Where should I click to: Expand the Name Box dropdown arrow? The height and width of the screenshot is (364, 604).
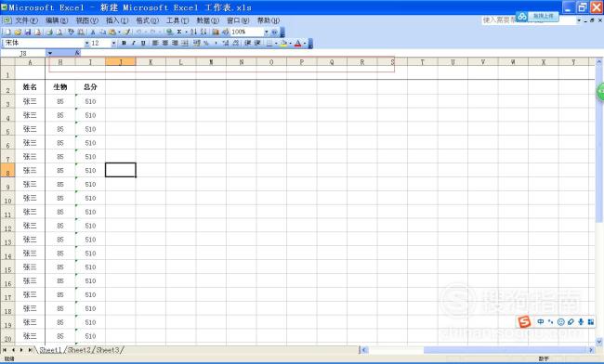point(50,53)
